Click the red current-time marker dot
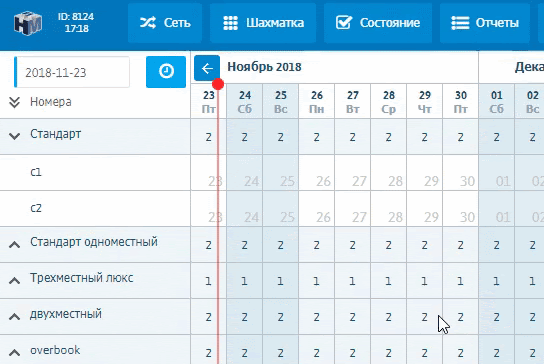This screenshot has width=544, height=364. (x=218, y=84)
